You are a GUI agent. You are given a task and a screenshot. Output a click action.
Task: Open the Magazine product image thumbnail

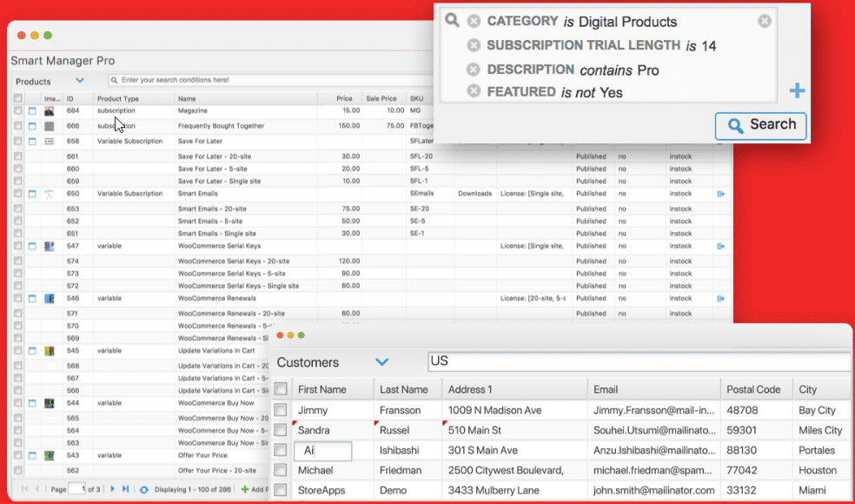point(49,110)
